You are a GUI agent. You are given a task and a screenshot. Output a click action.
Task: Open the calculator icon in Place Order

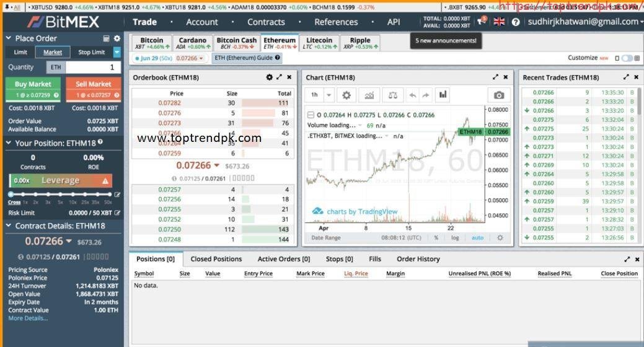tap(106, 38)
